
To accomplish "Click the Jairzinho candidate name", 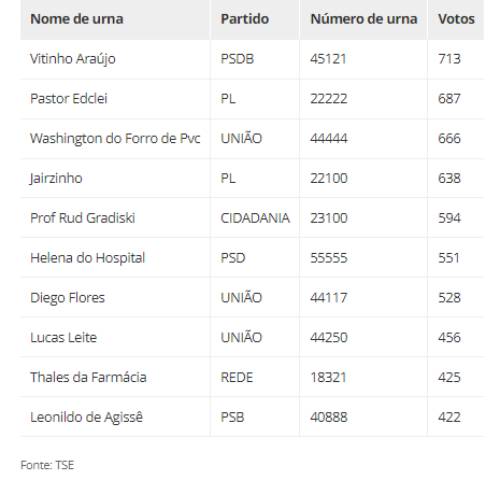I will (x=56, y=178).
